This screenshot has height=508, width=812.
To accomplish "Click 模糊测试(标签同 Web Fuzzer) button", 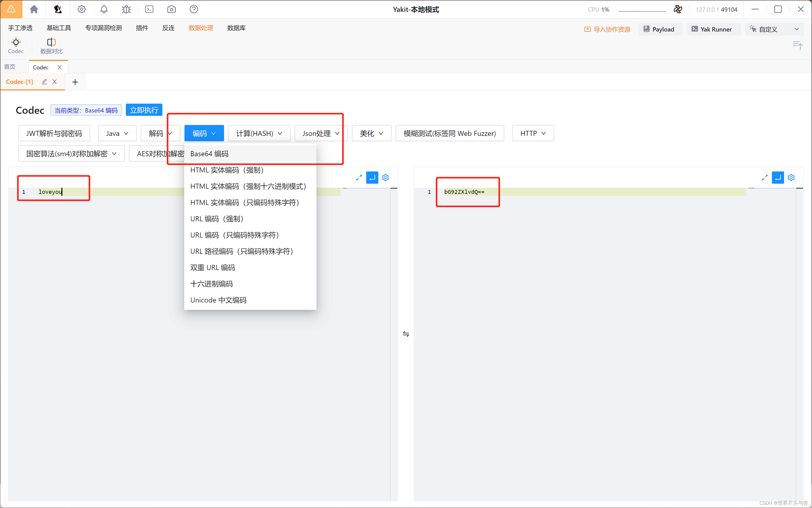I will pos(450,133).
